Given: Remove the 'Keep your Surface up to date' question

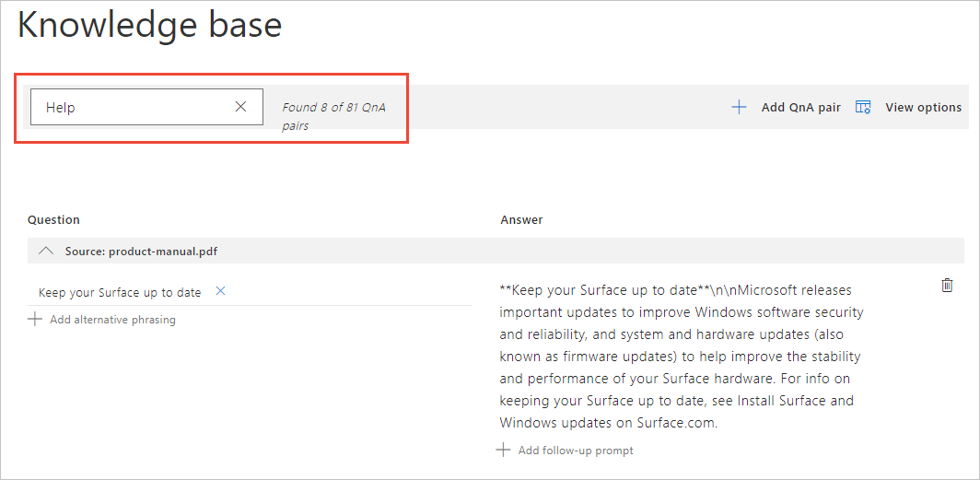Looking at the screenshot, I should tap(220, 290).
